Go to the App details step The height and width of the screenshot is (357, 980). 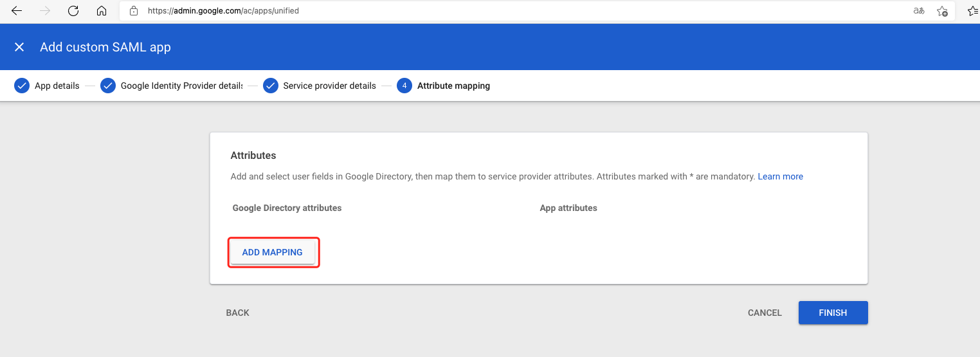[x=57, y=86]
